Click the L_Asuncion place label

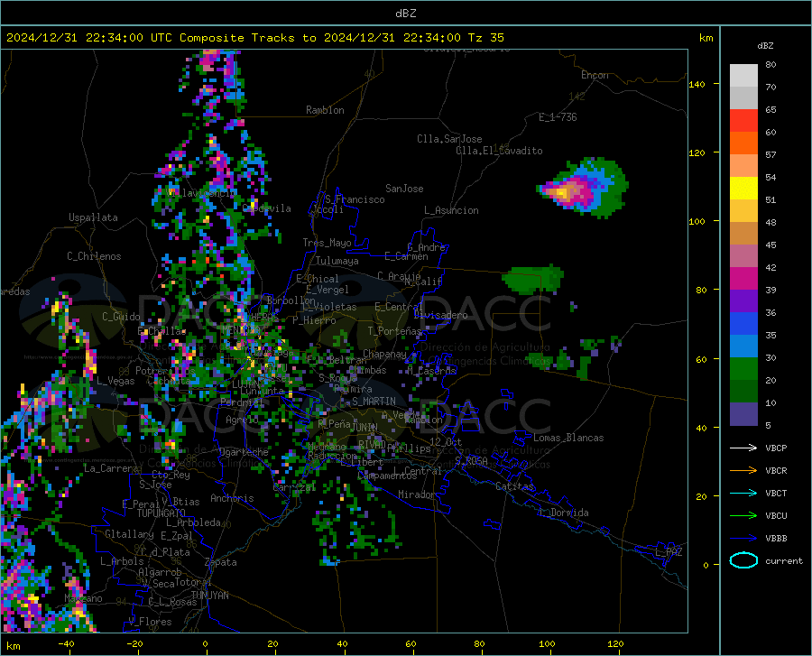451,210
